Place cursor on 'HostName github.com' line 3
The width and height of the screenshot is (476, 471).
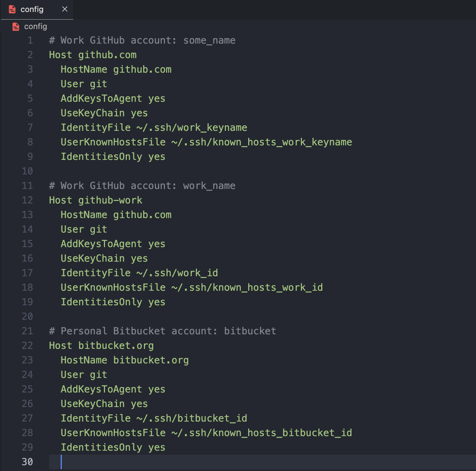[x=116, y=69]
